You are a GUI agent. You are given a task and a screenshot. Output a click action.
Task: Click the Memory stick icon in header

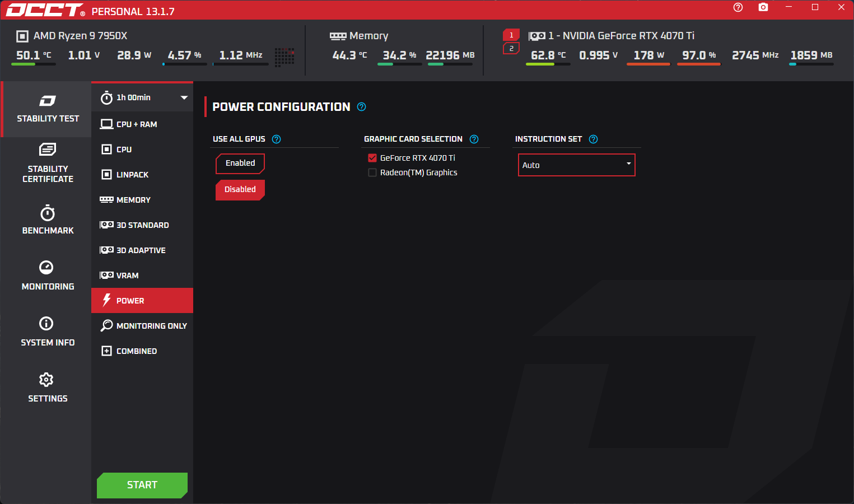coord(338,36)
